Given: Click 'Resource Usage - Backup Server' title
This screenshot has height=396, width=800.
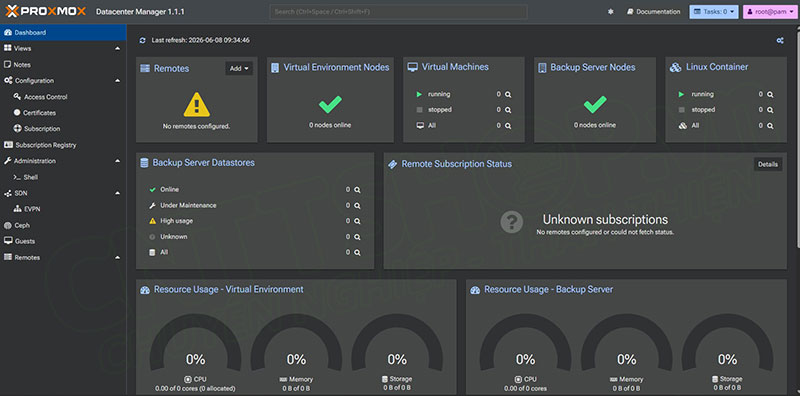Looking at the screenshot, I should pos(548,289).
